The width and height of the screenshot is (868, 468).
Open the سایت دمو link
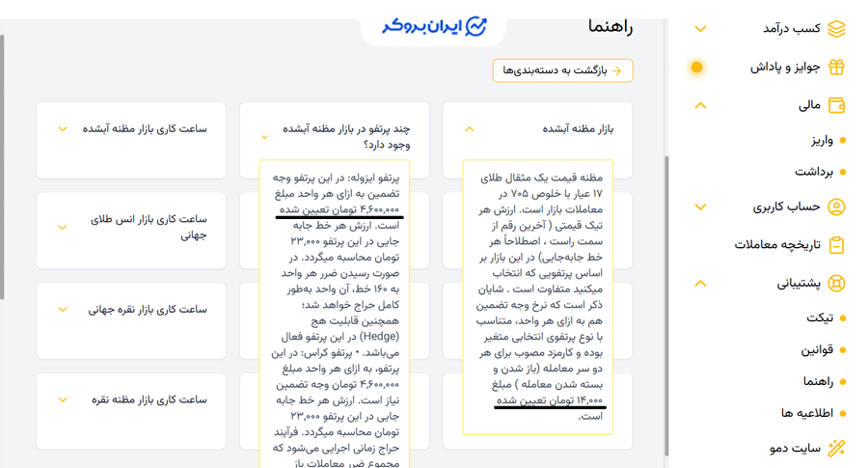[795, 448]
